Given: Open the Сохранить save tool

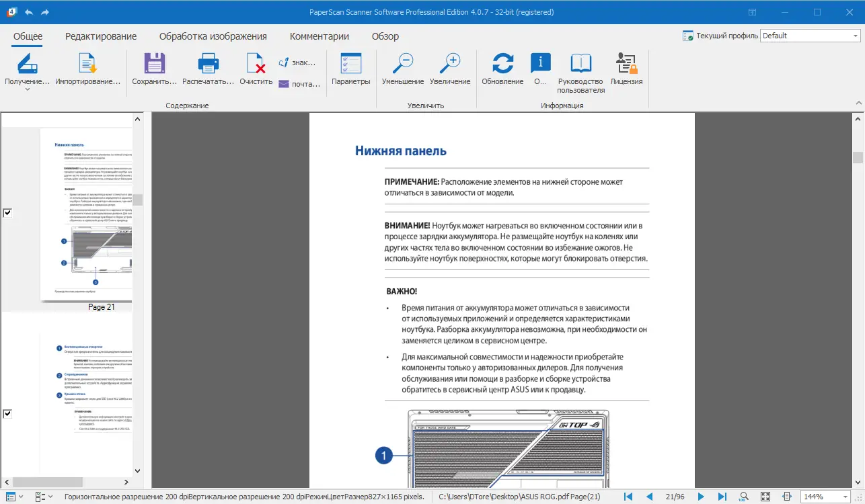Looking at the screenshot, I should [153, 64].
